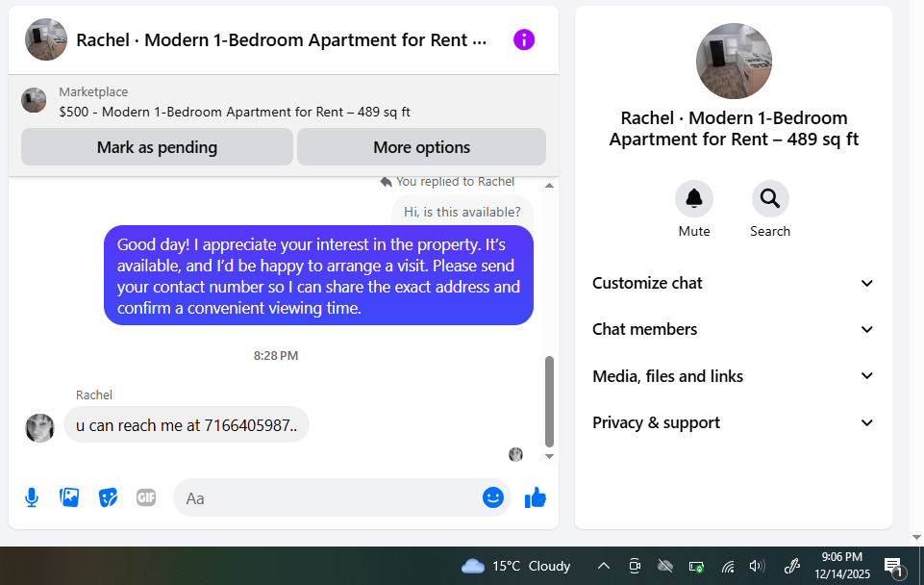Open the GIF picker icon
Image resolution: width=924 pixels, height=585 pixels.
[x=146, y=497]
